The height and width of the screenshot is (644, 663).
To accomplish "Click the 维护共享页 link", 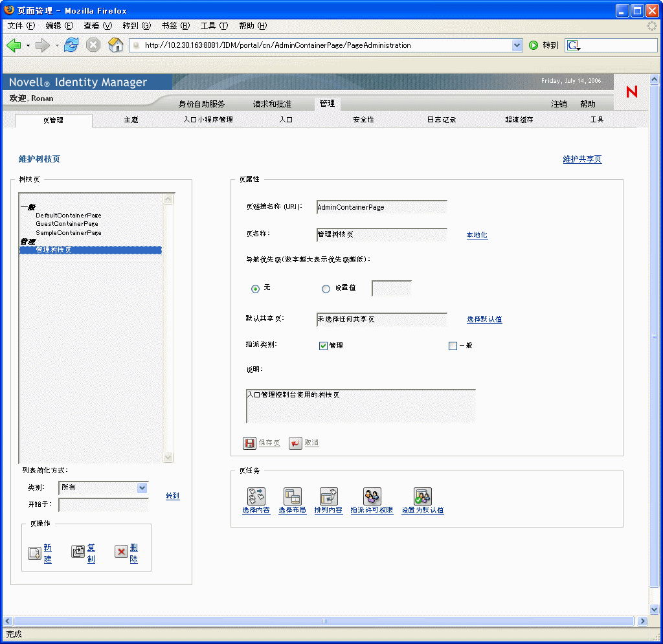I will [x=582, y=158].
